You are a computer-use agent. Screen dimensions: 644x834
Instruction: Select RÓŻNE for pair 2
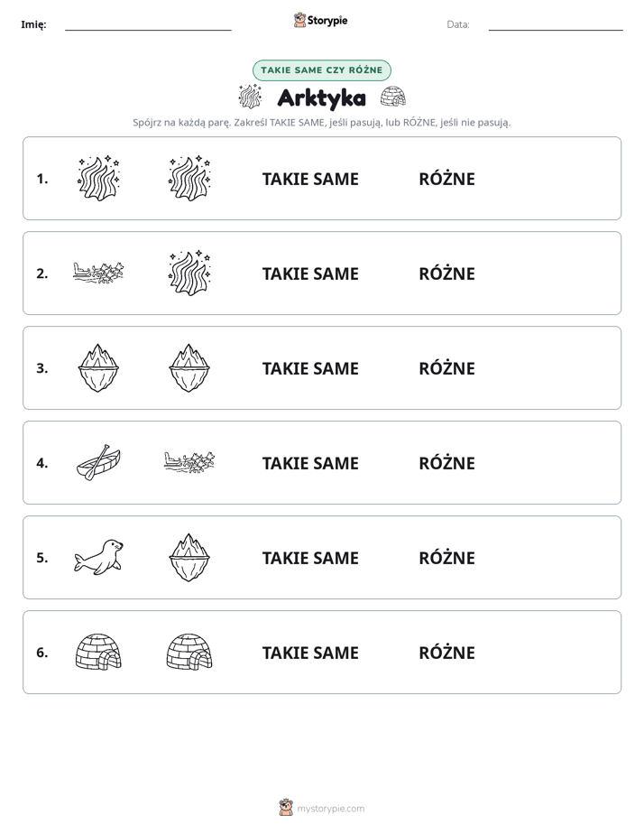446,273
